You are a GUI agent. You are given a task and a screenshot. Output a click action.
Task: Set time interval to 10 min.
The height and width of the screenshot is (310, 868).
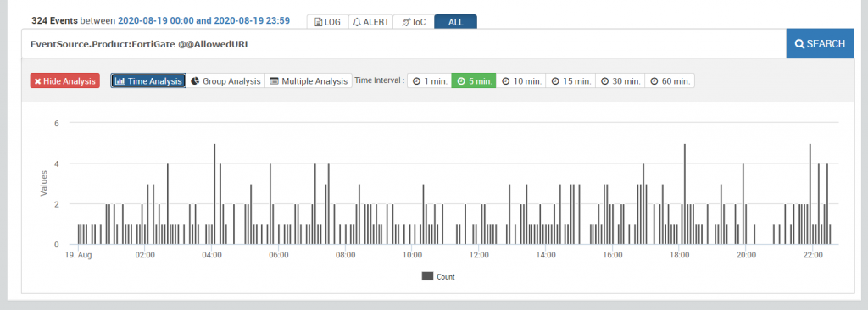click(x=521, y=80)
